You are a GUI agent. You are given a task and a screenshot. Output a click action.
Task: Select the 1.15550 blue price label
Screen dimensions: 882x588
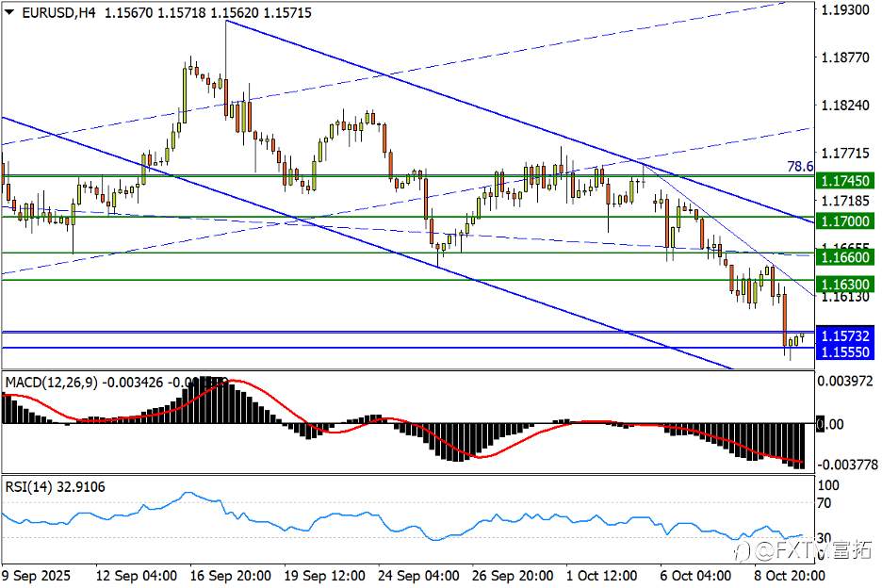click(x=845, y=352)
